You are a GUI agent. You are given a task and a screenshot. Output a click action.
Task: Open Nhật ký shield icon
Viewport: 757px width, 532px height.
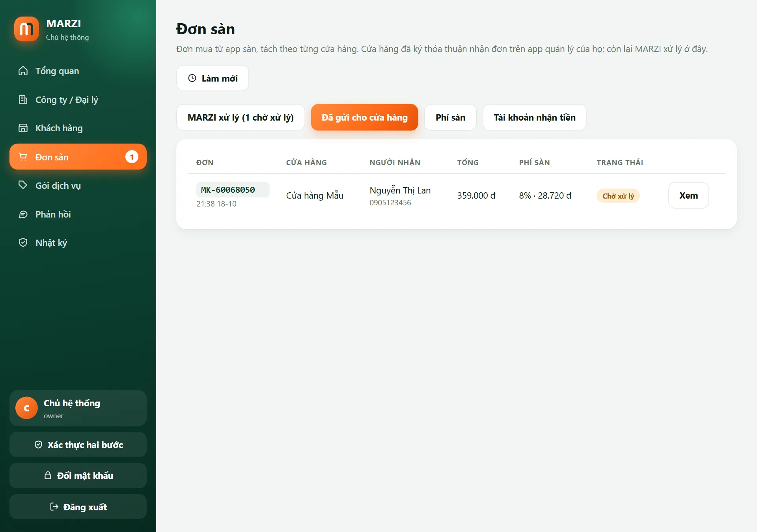[x=23, y=242]
